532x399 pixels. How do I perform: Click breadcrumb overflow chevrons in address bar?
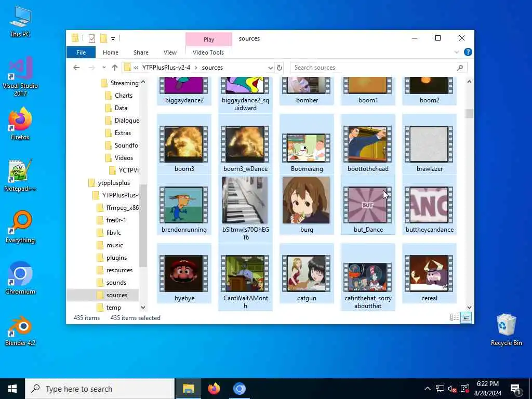point(136,68)
